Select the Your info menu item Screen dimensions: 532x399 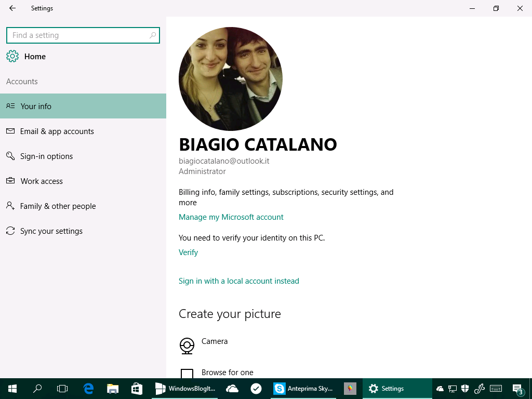[x=83, y=106]
